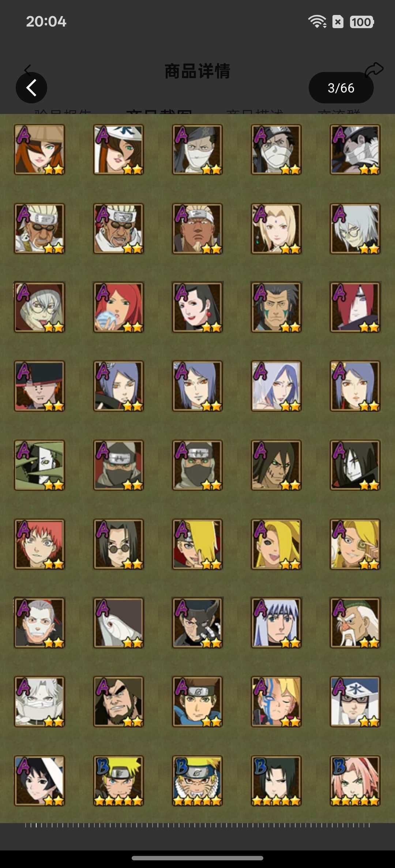
Task: Tap the white-haired Kabuto avatar with glasses
Action: (x=355, y=229)
